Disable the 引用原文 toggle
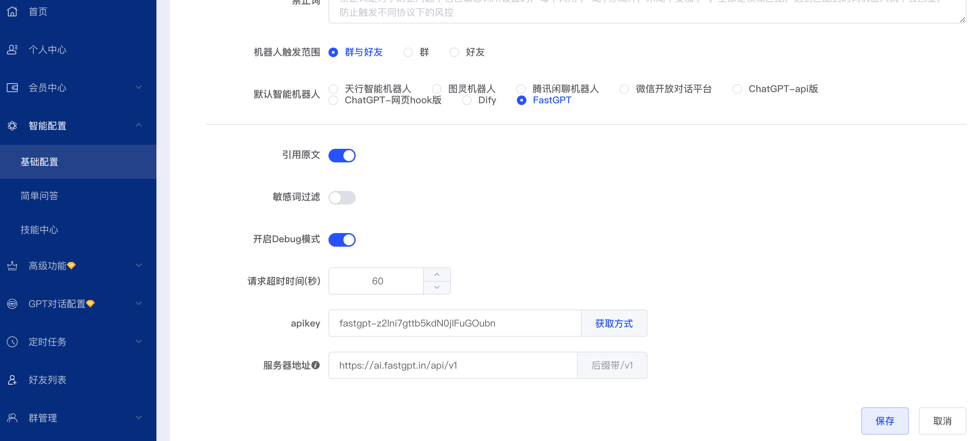The image size is (980, 441). (342, 156)
